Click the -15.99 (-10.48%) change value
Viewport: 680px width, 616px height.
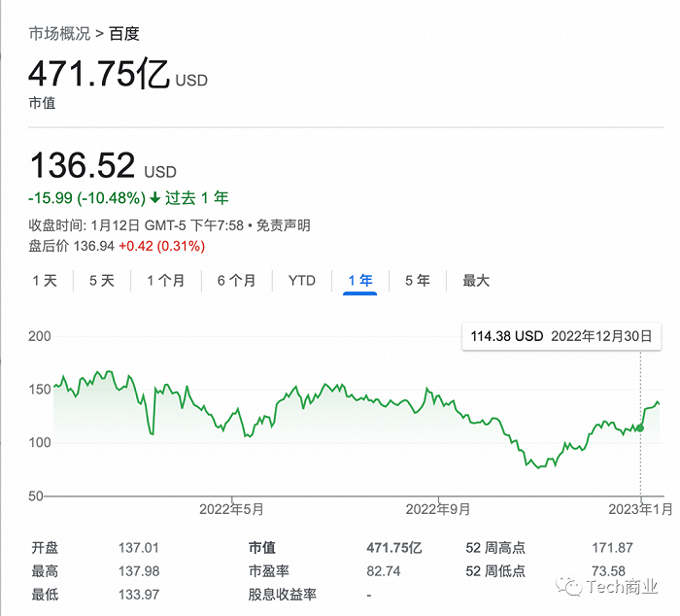pos(86,198)
